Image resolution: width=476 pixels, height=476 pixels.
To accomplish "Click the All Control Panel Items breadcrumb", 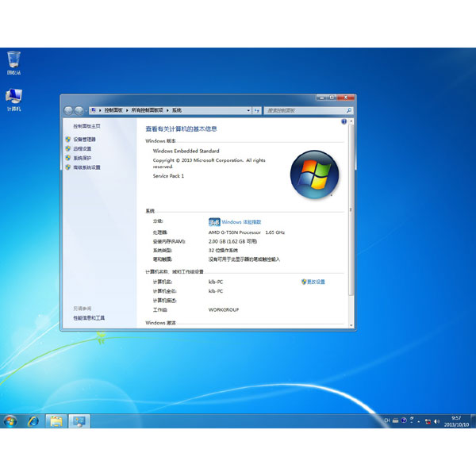I will pyautogui.click(x=148, y=110).
